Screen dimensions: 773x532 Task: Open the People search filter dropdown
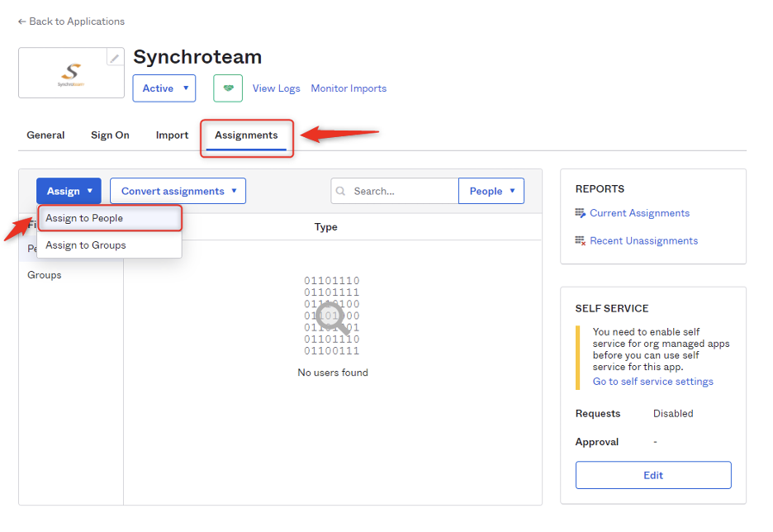pyautogui.click(x=491, y=191)
